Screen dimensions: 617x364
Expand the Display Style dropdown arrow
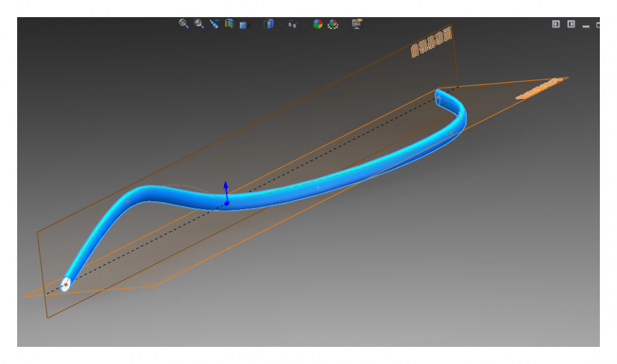(281, 25)
